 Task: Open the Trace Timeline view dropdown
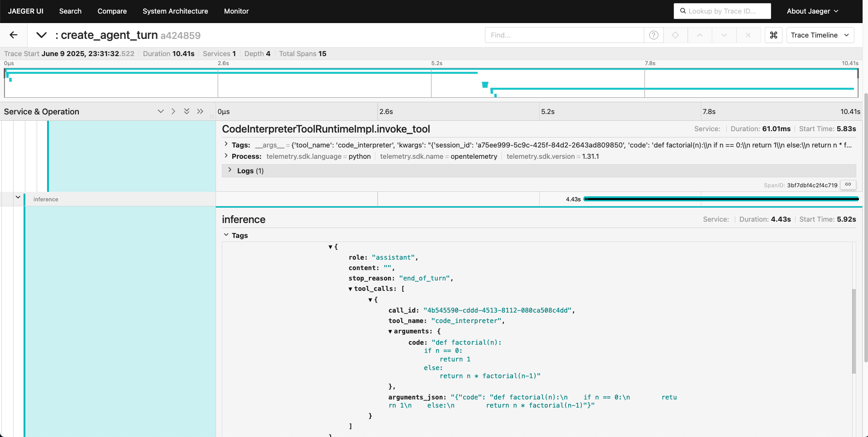click(820, 35)
